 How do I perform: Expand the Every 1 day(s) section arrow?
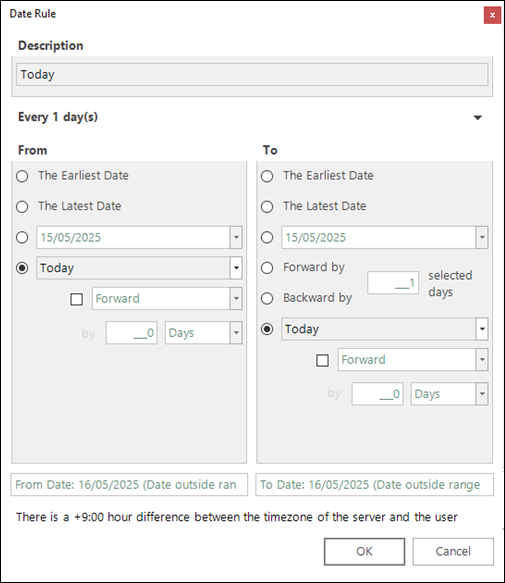tap(478, 117)
